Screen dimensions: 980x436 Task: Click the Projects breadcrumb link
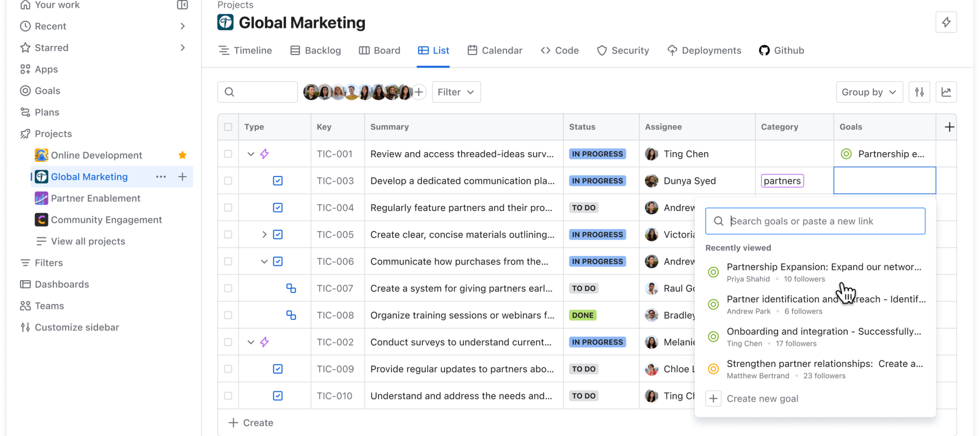235,5
